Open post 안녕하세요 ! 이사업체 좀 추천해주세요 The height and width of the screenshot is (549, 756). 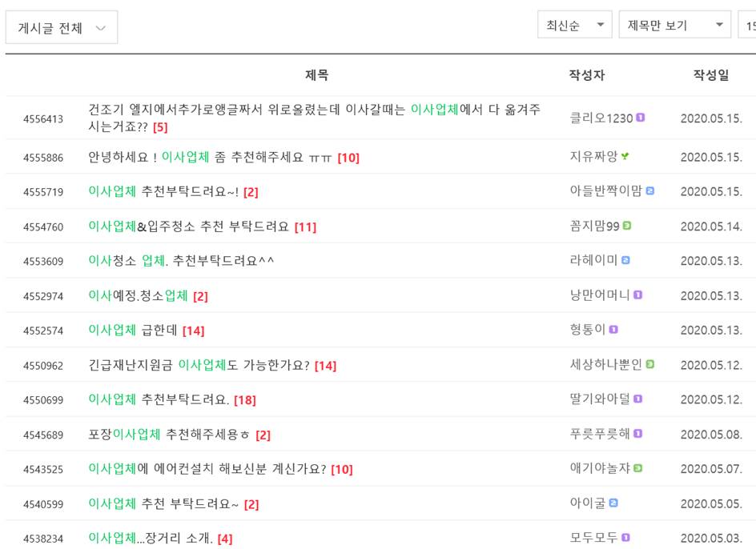(x=210, y=157)
